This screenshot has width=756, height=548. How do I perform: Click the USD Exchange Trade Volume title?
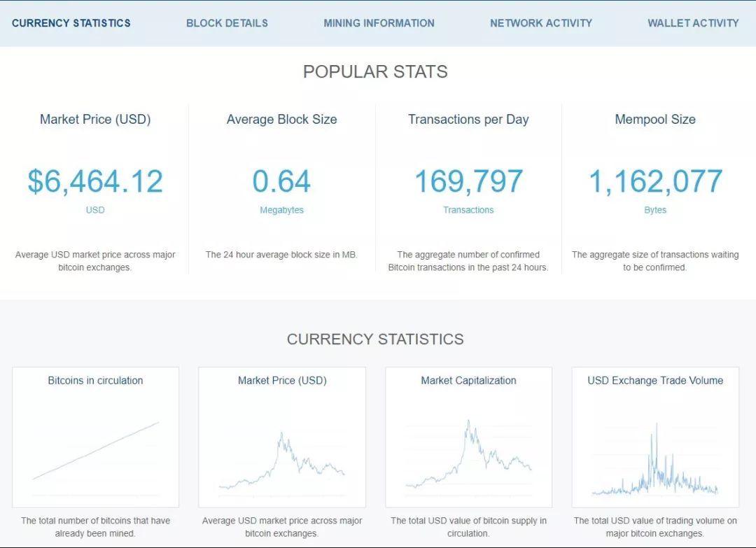655,381
